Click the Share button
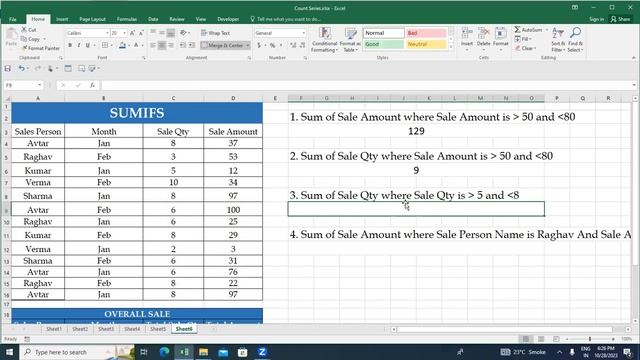This screenshot has height=360, width=640. [620, 19]
